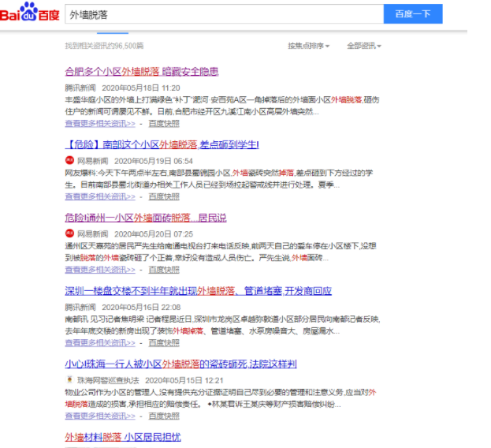Click 百度快照 under the 深圳 result
491x448 pixels.
coord(164,343)
